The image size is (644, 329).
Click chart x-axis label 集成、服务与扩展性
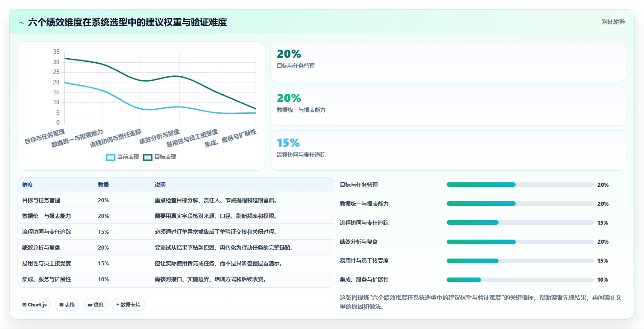[x=230, y=139]
